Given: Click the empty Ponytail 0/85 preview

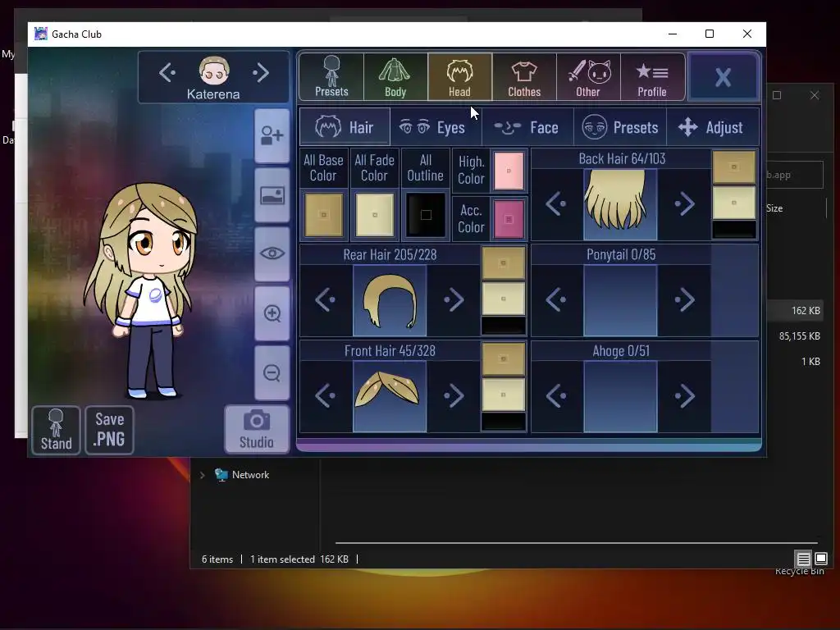Looking at the screenshot, I should [x=620, y=300].
